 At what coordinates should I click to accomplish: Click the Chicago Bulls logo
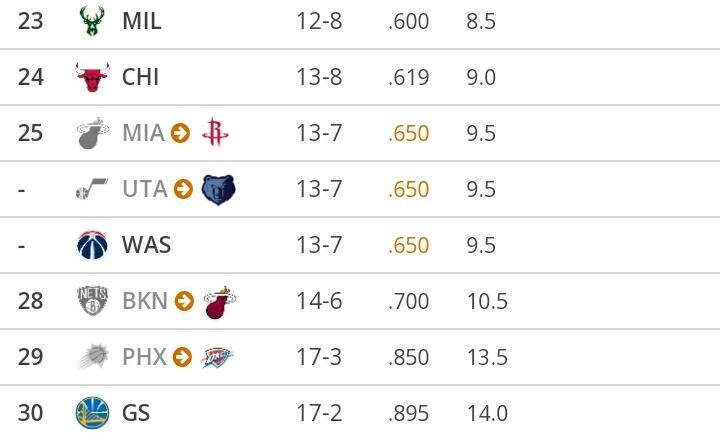[91, 77]
